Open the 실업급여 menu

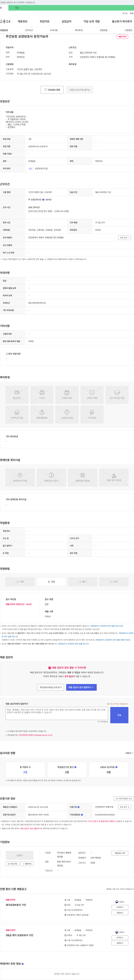(66, 21)
